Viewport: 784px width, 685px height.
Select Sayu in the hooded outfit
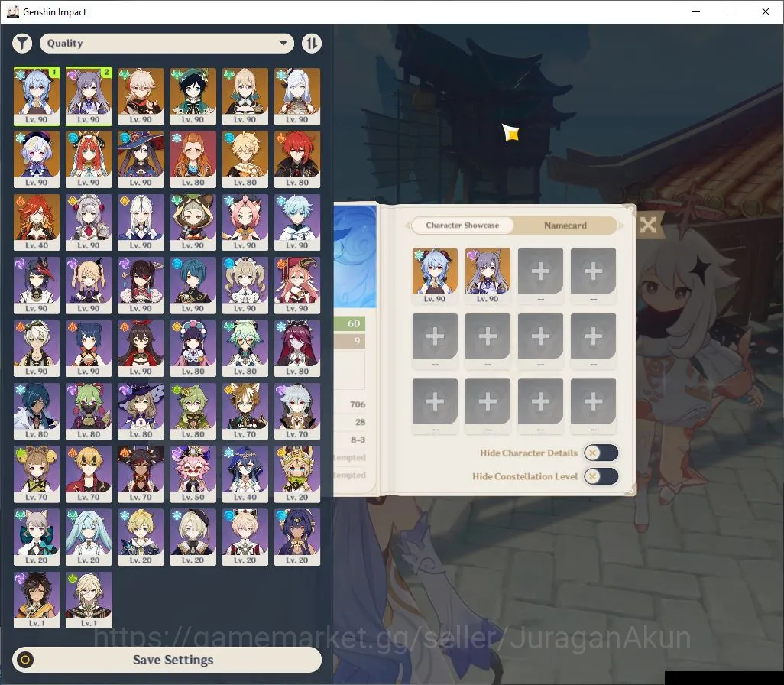pos(193,222)
